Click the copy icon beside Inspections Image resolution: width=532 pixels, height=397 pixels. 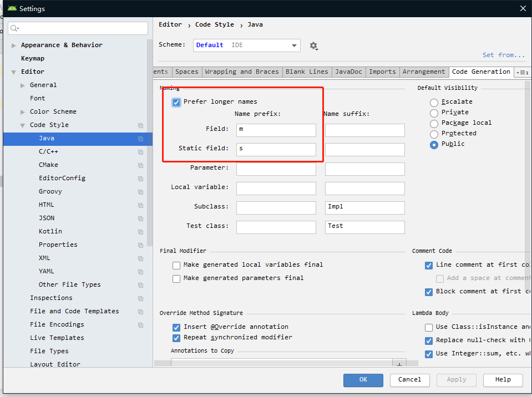tap(140, 298)
